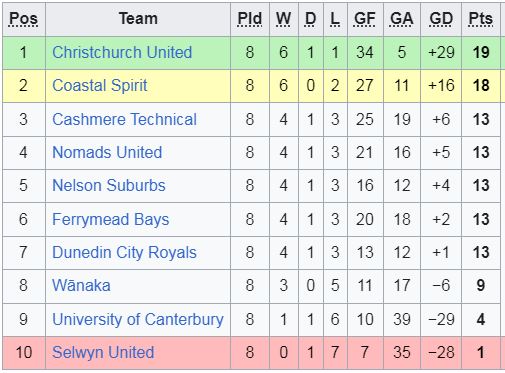
Task: Open the Dunedin City Royals link
Action: click(x=124, y=252)
